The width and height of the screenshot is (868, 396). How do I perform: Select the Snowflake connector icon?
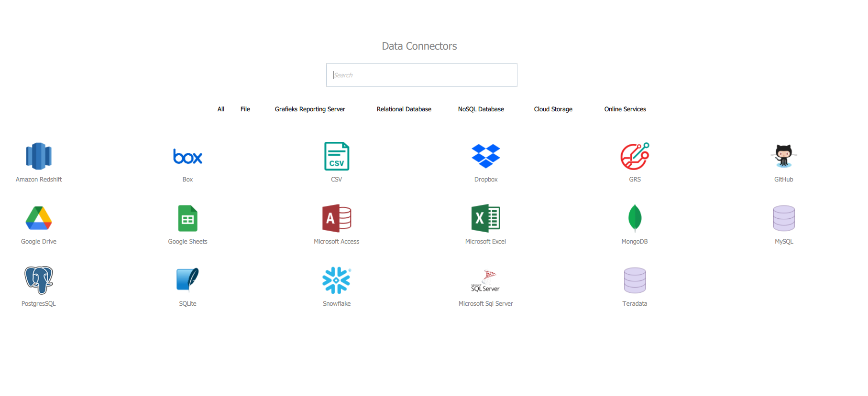tap(337, 280)
